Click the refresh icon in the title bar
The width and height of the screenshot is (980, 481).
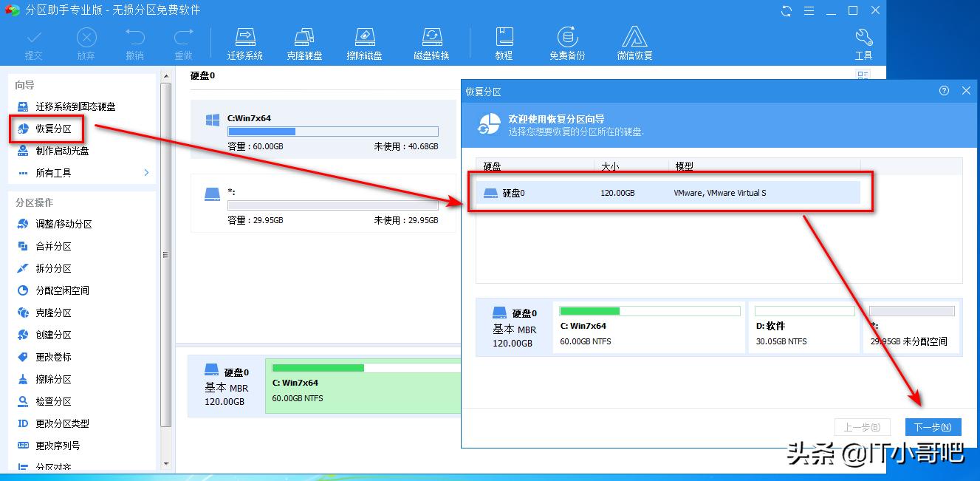[x=785, y=10]
